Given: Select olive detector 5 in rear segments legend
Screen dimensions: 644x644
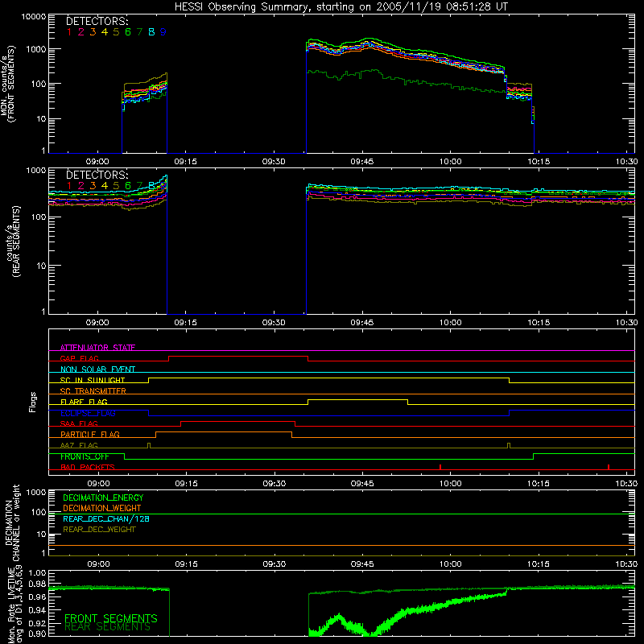Looking at the screenshot, I should click(116, 186).
